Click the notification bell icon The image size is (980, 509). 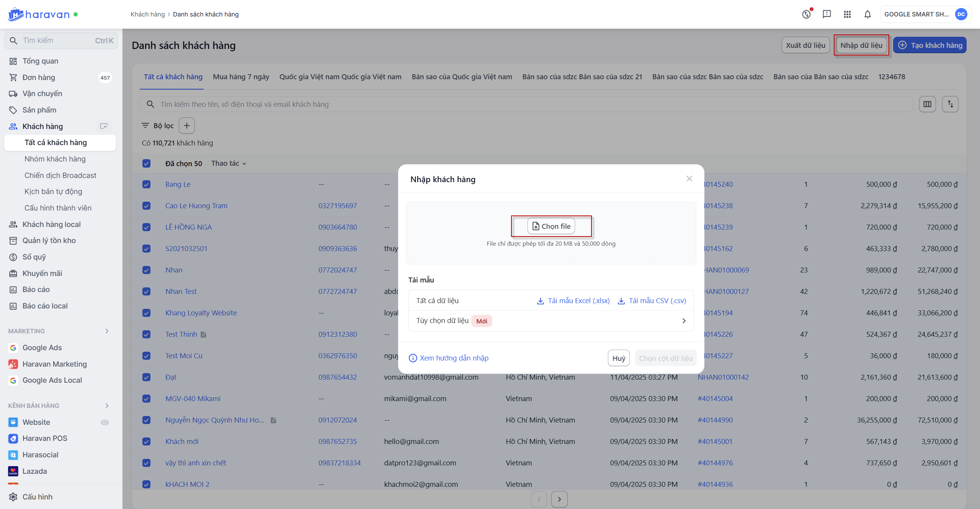click(x=867, y=15)
